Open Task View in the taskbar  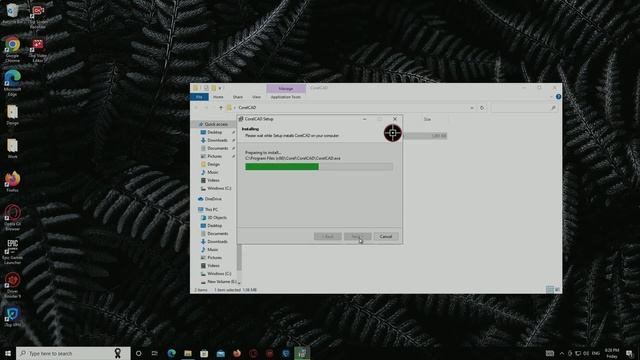(x=155, y=353)
